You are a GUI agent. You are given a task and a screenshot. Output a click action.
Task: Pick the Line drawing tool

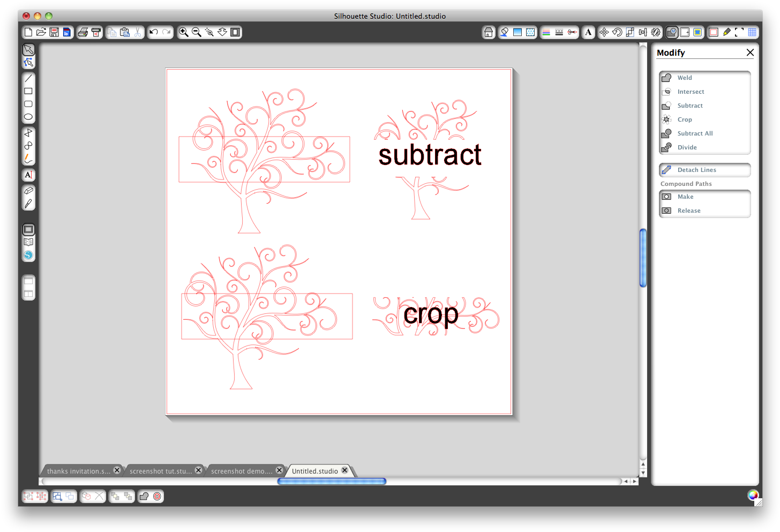pos(28,78)
